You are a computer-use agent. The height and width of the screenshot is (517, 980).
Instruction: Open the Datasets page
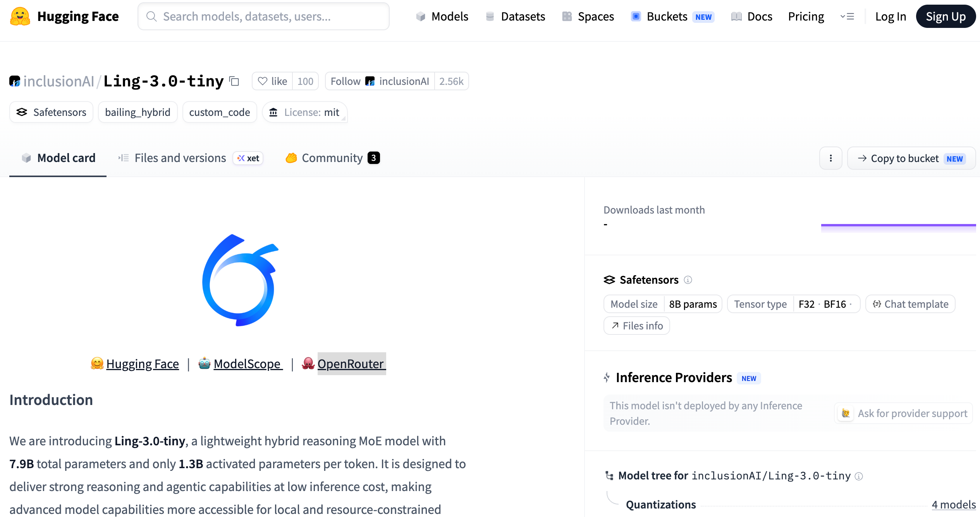(x=516, y=16)
